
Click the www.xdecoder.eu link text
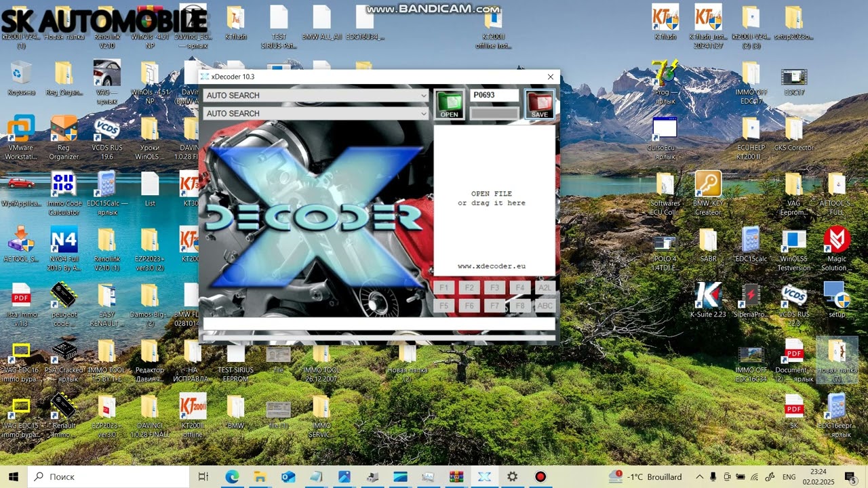point(492,266)
